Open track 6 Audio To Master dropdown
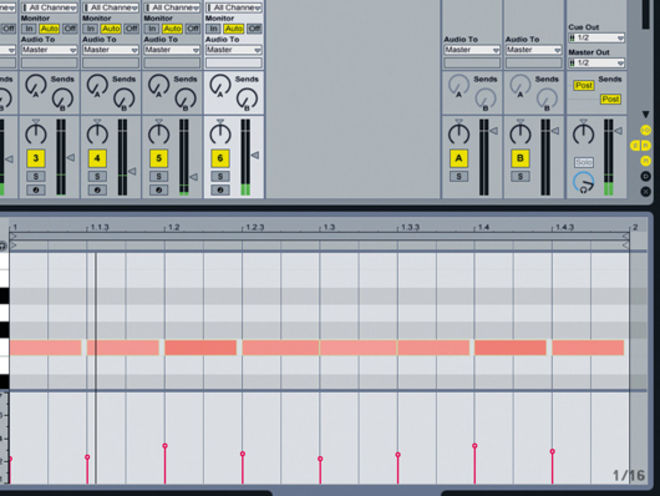The width and height of the screenshot is (660, 496). [x=234, y=50]
